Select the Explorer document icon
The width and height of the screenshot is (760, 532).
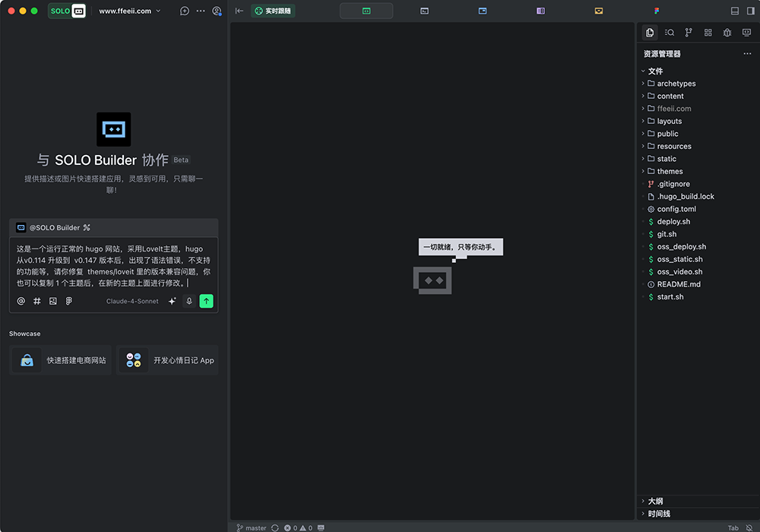pos(649,33)
